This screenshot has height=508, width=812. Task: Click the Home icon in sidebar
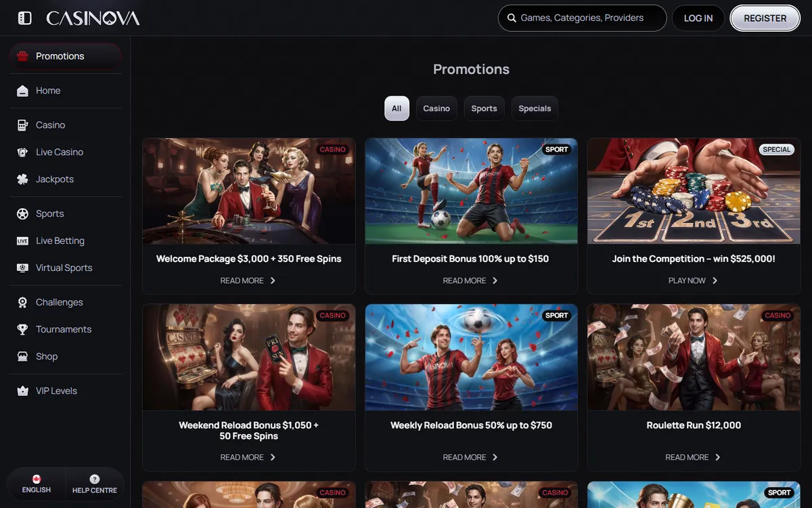click(x=23, y=91)
